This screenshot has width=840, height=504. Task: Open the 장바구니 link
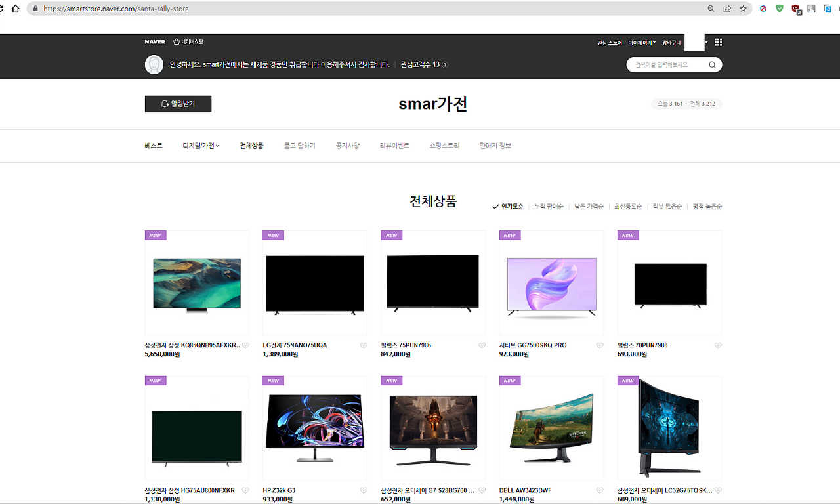tap(671, 43)
